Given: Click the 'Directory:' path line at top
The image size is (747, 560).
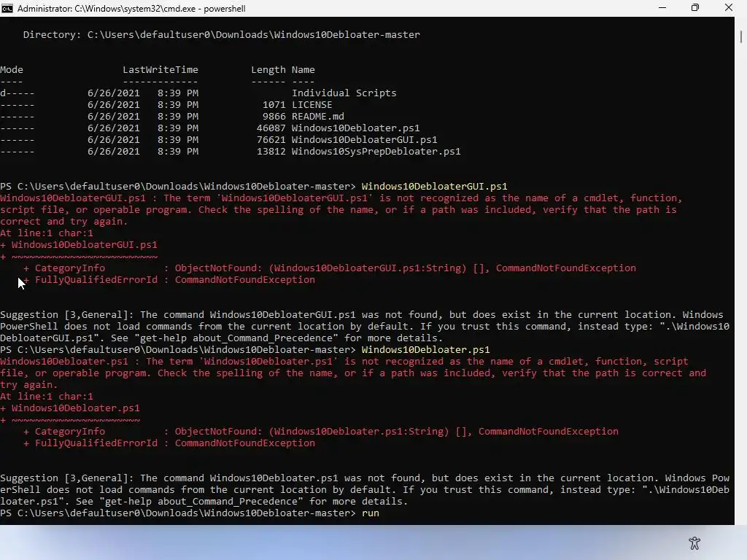Looking at the screenshot, I should point(222,35).
